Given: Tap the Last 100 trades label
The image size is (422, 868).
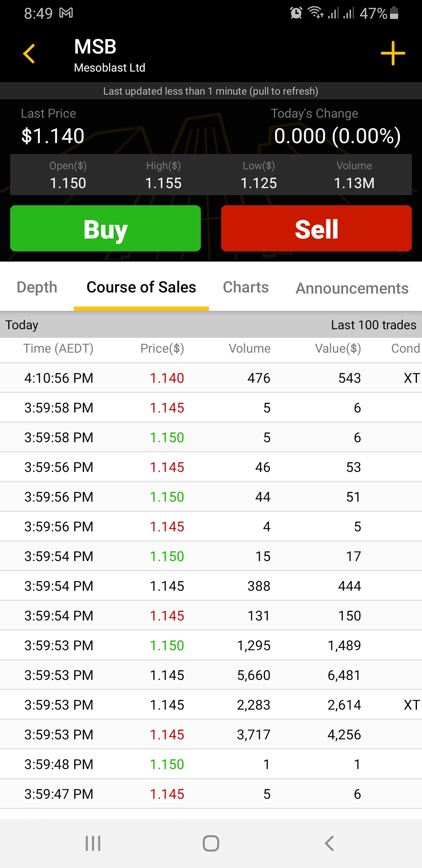Looking at the screenshot, I should (x=374, y=325).
